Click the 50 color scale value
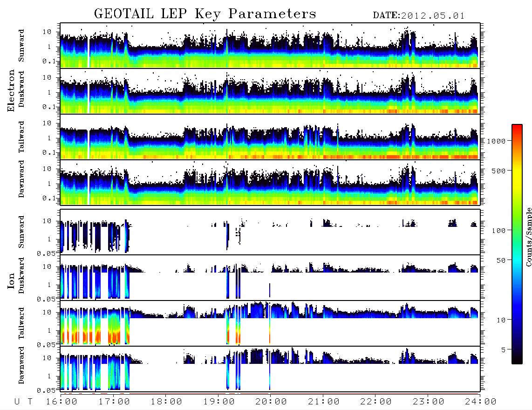The image size is (532, 410). point(501,260)
